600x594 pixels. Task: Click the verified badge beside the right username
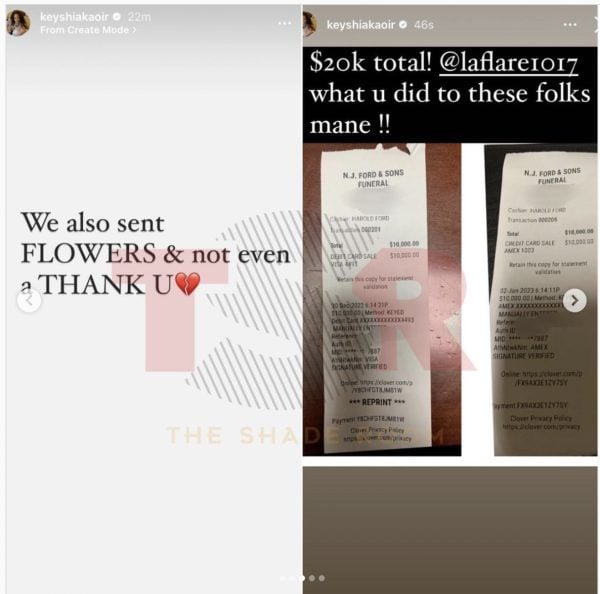point(403,24)
